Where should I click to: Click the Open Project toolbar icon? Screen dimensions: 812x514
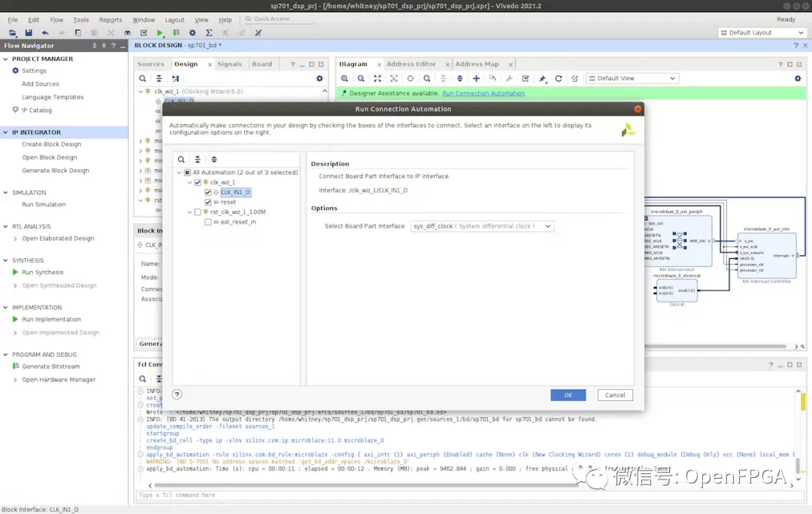pos(13,32)
